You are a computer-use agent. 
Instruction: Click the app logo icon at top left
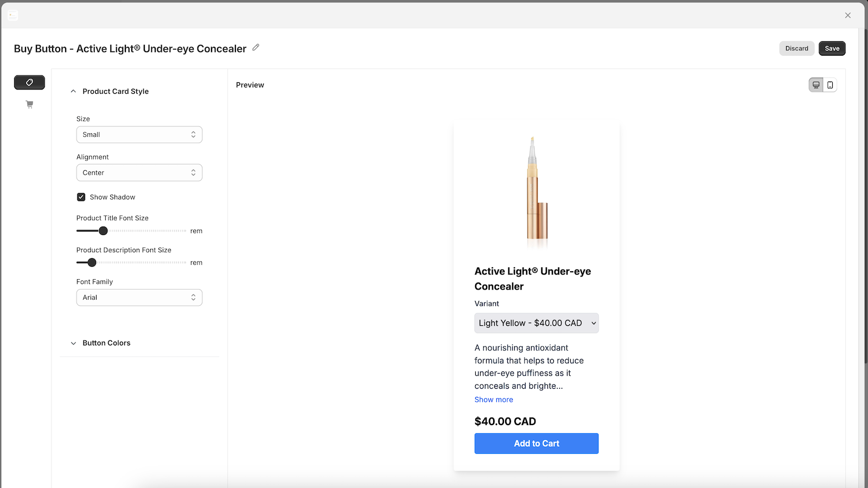pyautogui.click(x=12, y=15)
